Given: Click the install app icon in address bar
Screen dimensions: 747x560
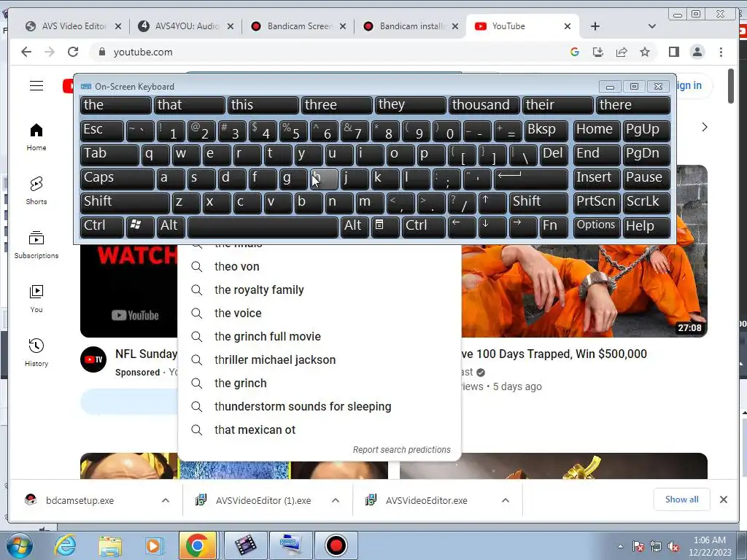Looking at the screenshot, I should (598, 52).
